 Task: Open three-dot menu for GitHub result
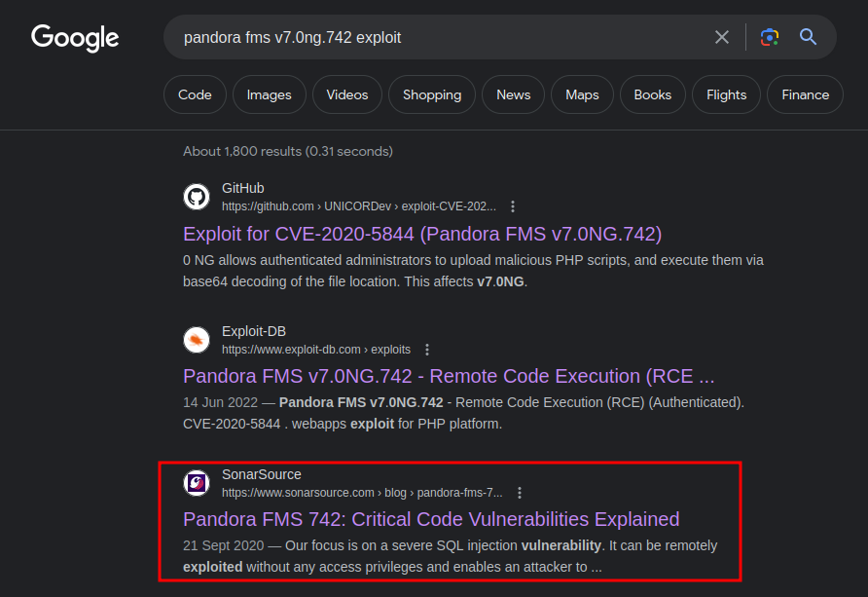pyautogui.click(x=513, y=206)
